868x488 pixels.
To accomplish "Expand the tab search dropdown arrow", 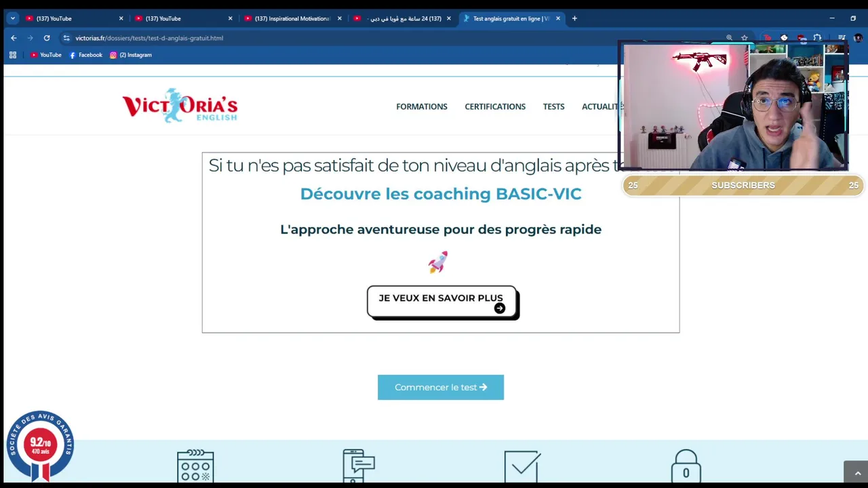I will tap(12, 18).
